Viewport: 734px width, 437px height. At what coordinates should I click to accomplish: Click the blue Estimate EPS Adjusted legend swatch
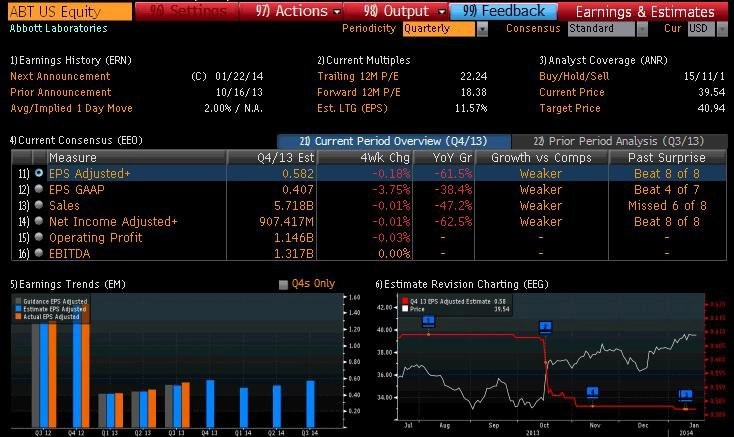pos(18,309)
